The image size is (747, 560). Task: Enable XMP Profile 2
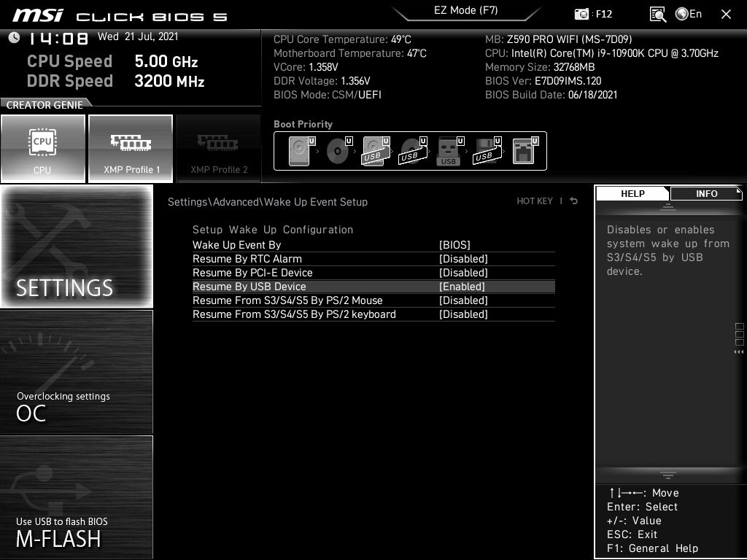click(219, 149)
